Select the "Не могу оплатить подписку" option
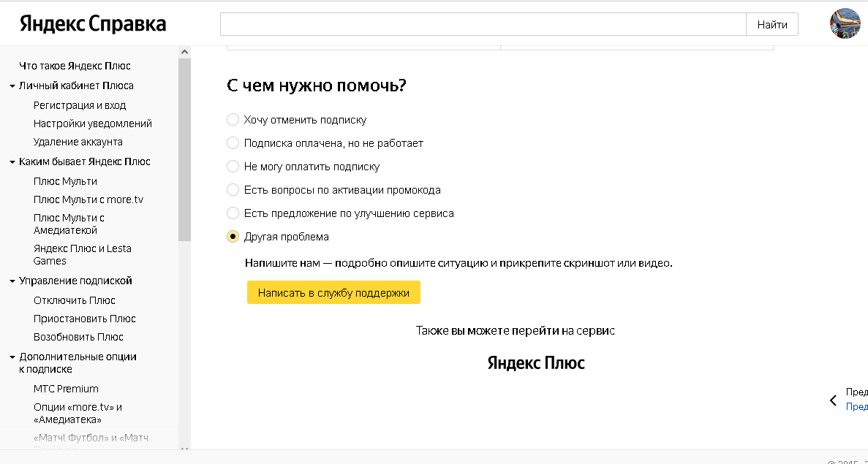This screenshot has width=868, height=464. point(233,166)
